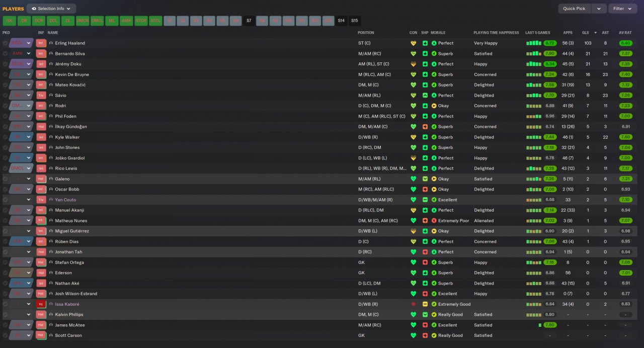Toggle Rúben Dias's picked checkbox

click(5, 241)
